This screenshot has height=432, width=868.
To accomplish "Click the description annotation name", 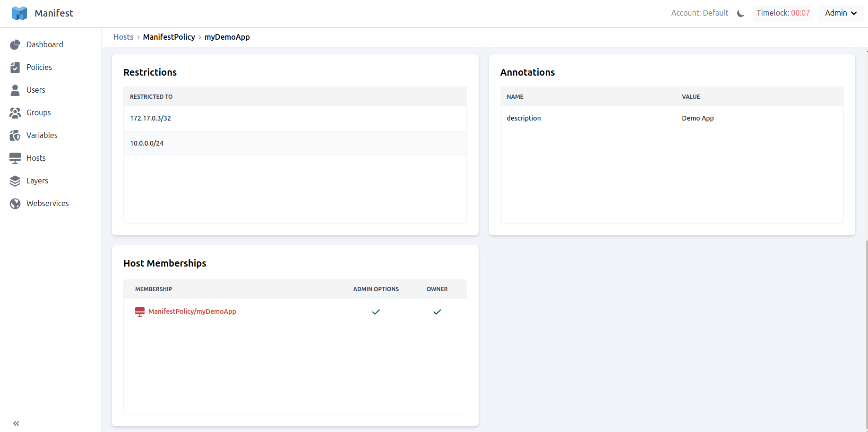I will click(524, 118).
